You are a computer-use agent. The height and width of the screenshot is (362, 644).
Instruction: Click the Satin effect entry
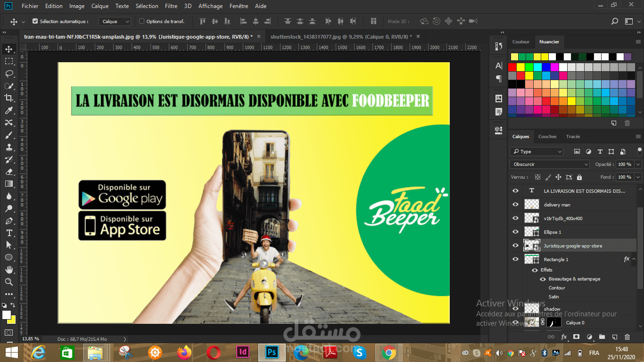pyautogui.click(x=554, y=297)
